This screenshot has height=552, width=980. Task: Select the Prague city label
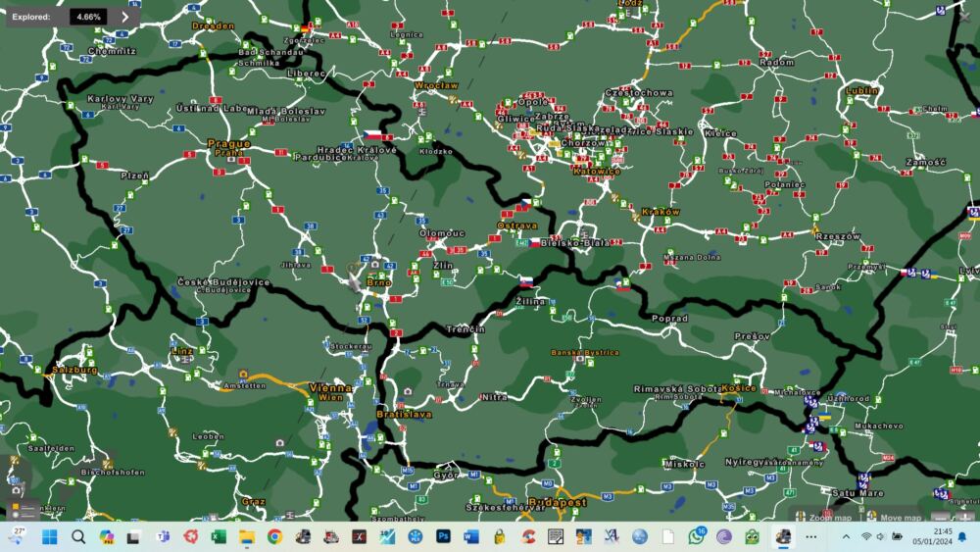228,143
